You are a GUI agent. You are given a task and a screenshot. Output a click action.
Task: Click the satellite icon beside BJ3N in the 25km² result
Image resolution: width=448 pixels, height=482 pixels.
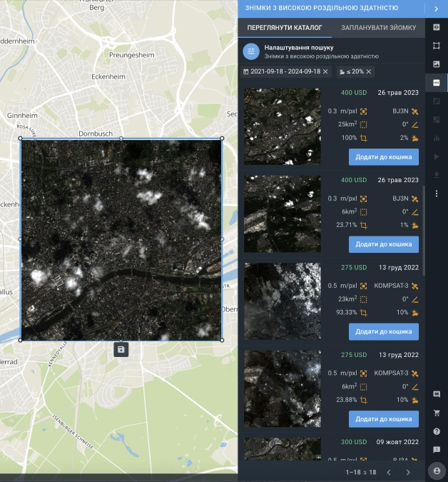coord(415,111)
